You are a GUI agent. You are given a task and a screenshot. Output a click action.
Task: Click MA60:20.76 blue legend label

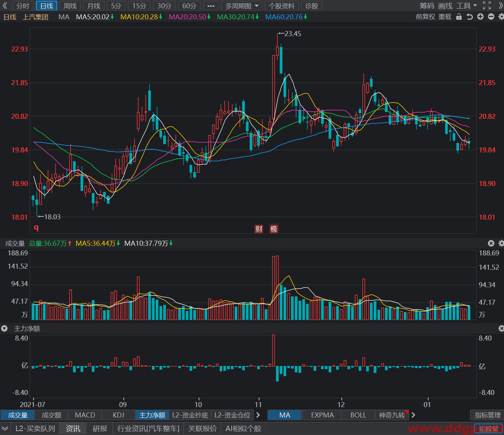point(284,17)
